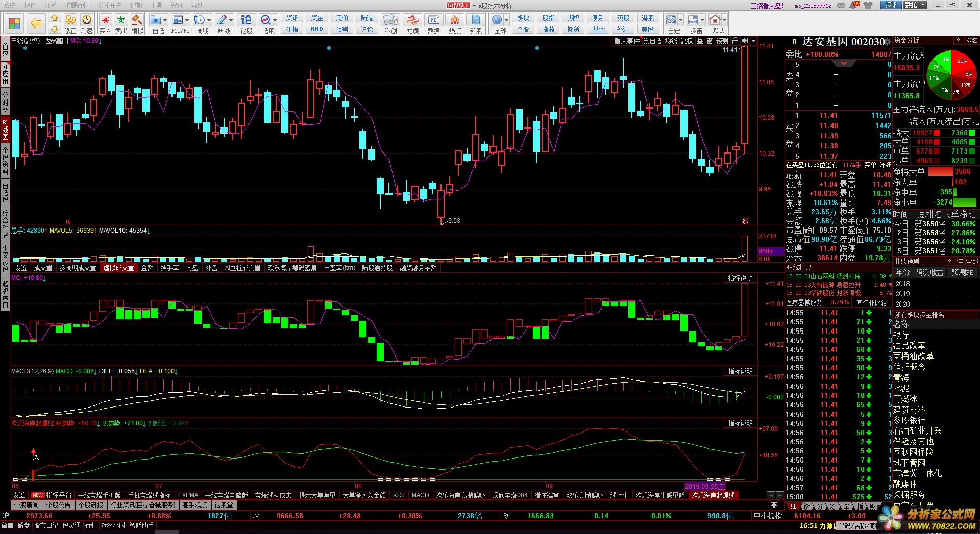
Task: Click 指标说明 above the MACD panel
Action: coord(740,371)
